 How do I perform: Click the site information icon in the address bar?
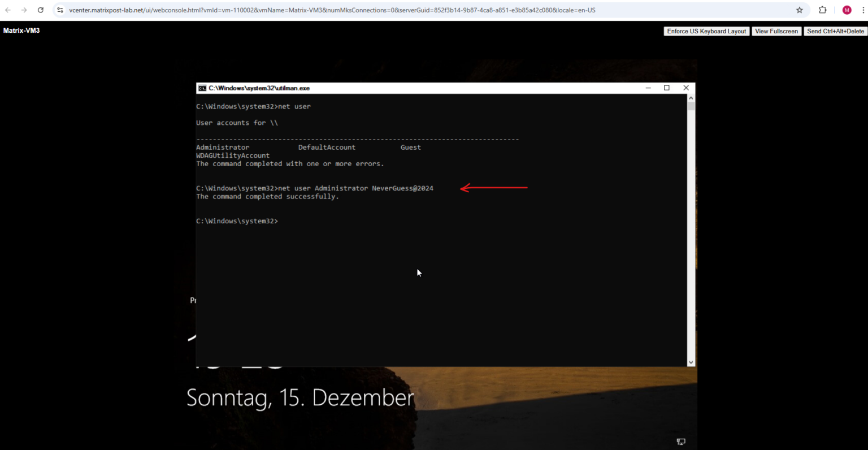59,10
